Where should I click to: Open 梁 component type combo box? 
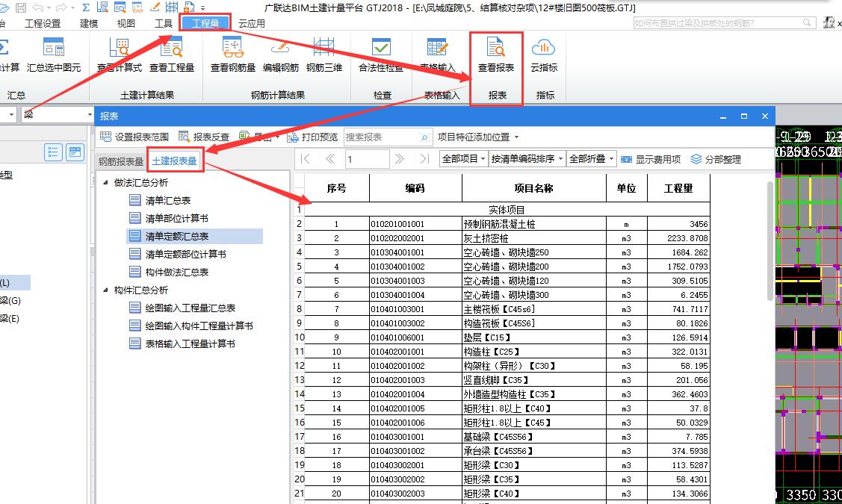pos(58,114)
